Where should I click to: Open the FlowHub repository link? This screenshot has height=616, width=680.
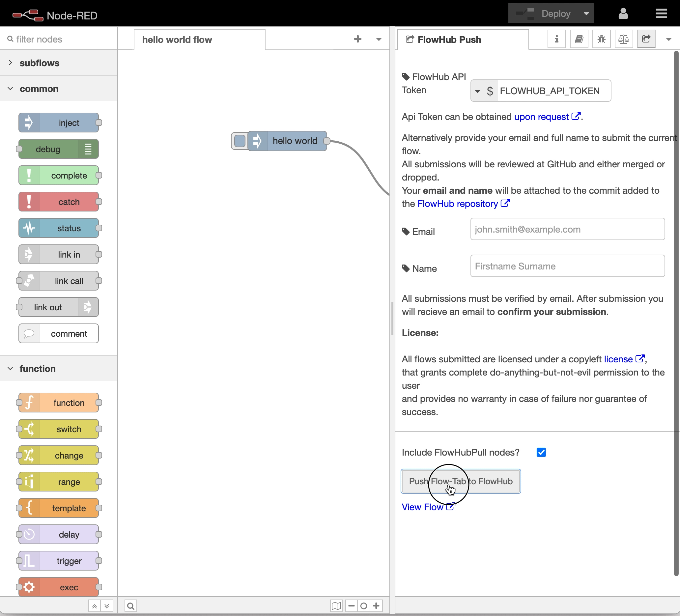[x=463, y=204]
